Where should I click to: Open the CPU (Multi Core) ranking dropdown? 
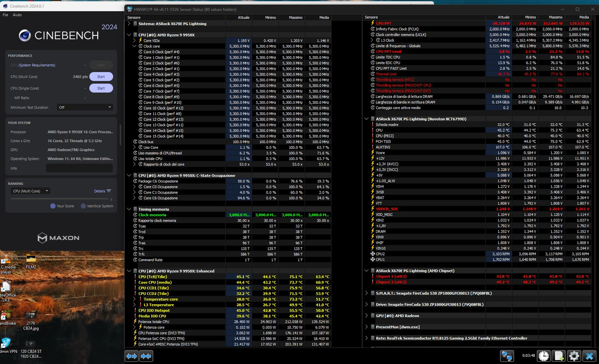pos(30,191)
